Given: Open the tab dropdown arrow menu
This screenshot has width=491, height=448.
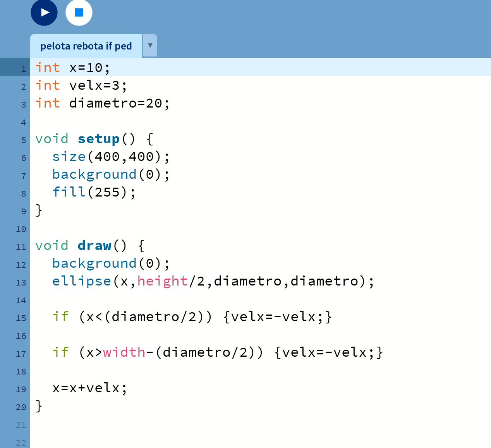Looking at the screenshot, I should (150, 46).
